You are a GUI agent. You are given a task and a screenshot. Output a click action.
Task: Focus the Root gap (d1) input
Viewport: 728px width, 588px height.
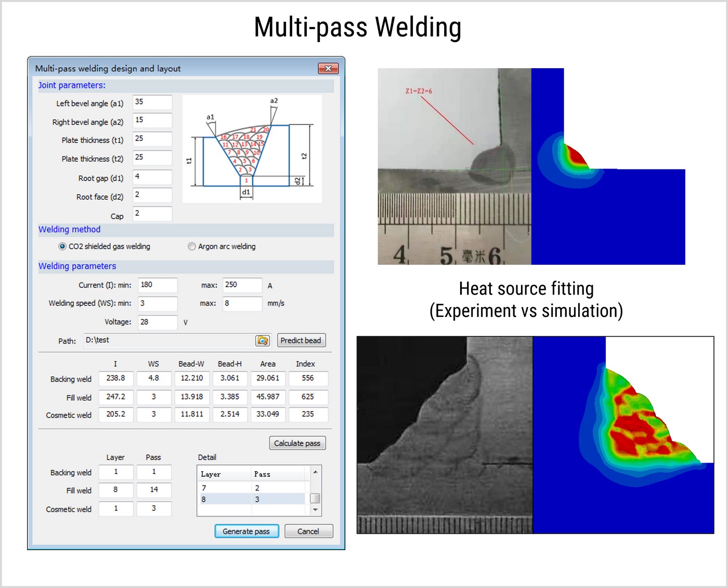tap(152, 177)
